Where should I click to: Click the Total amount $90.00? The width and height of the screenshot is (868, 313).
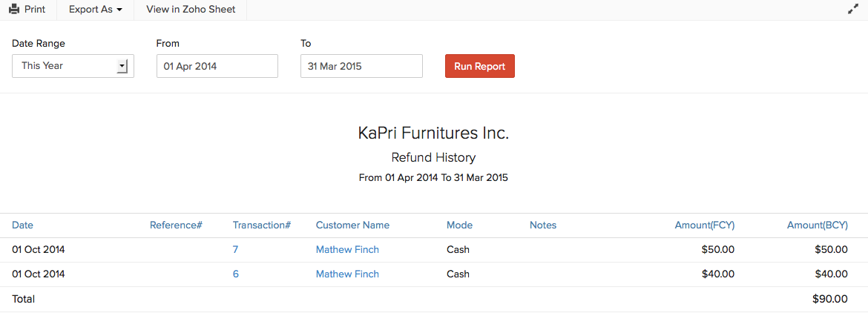[x=830, y=299]
